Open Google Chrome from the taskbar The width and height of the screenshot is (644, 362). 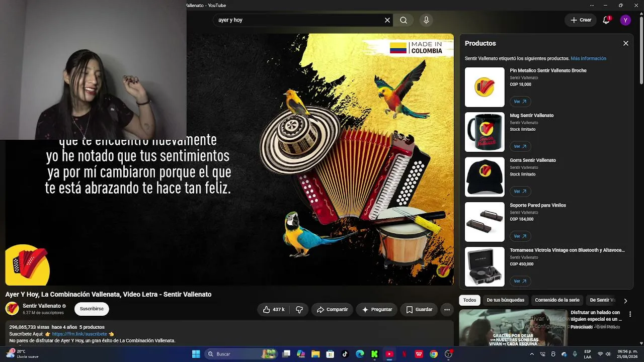coord(434,354)
